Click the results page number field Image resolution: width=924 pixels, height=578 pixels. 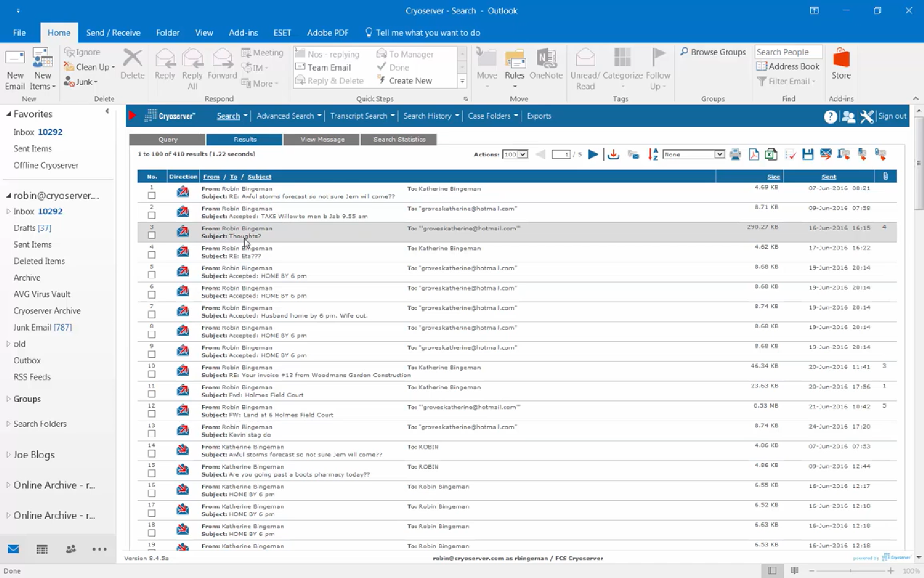pyautogui.click(x=561, y=155)
